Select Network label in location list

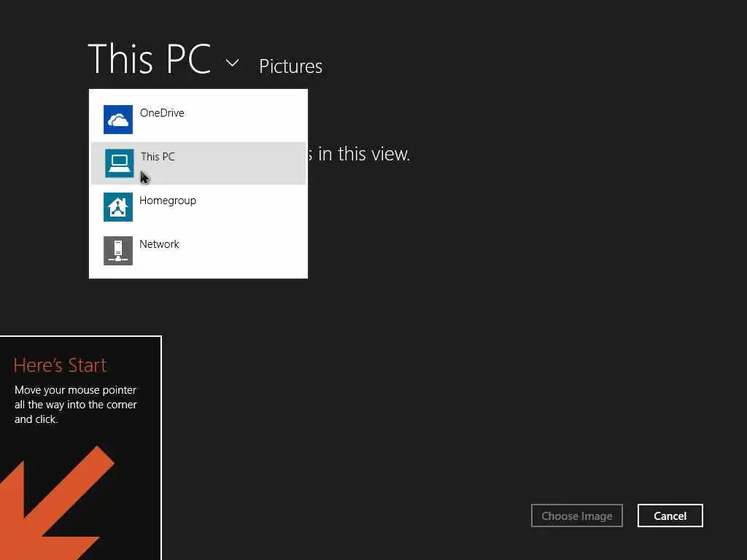(159, 244)
